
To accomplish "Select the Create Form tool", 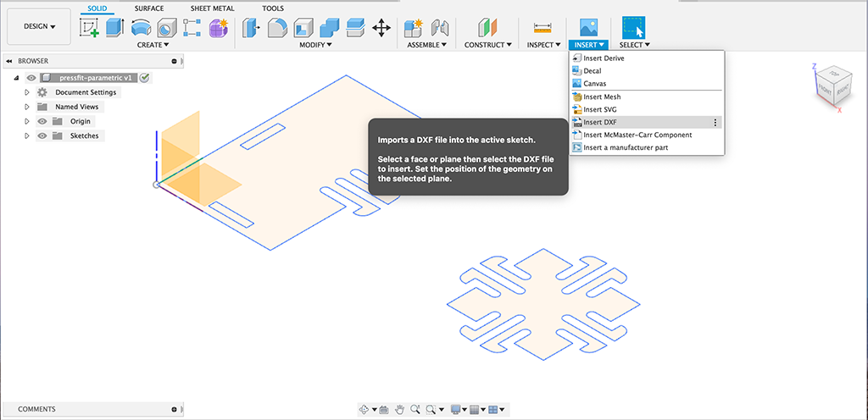I will (219, 28).
